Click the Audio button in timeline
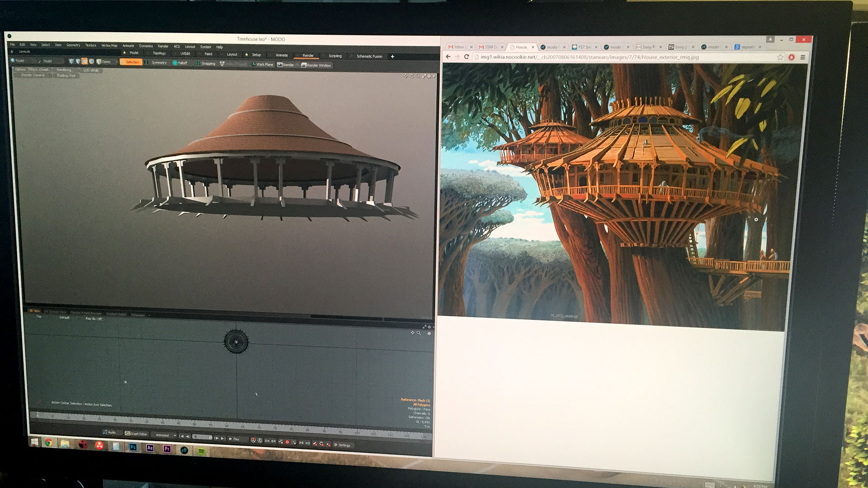868x488 pixels. [x=109, y=432]
